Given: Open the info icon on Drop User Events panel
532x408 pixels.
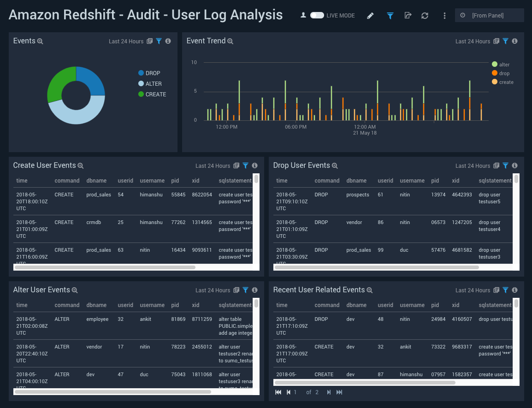Looking at the screenshot, I should click(x=514, y=166).
